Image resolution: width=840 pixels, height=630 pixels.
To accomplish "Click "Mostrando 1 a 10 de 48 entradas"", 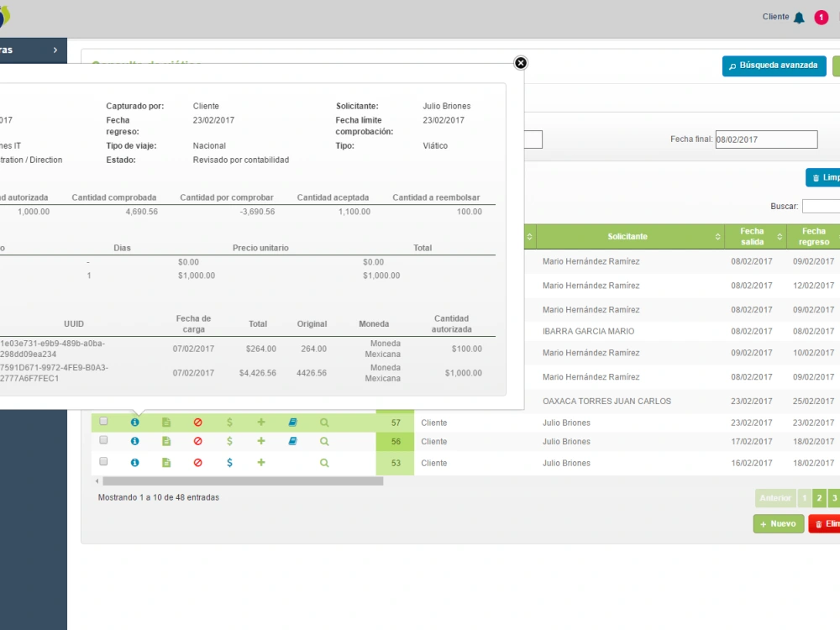I will 159,497.
